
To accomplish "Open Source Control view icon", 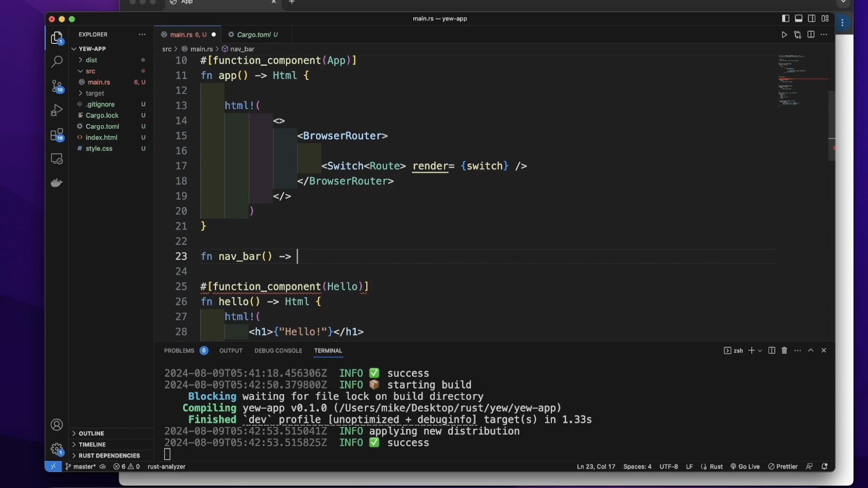I will pos(57,86).
